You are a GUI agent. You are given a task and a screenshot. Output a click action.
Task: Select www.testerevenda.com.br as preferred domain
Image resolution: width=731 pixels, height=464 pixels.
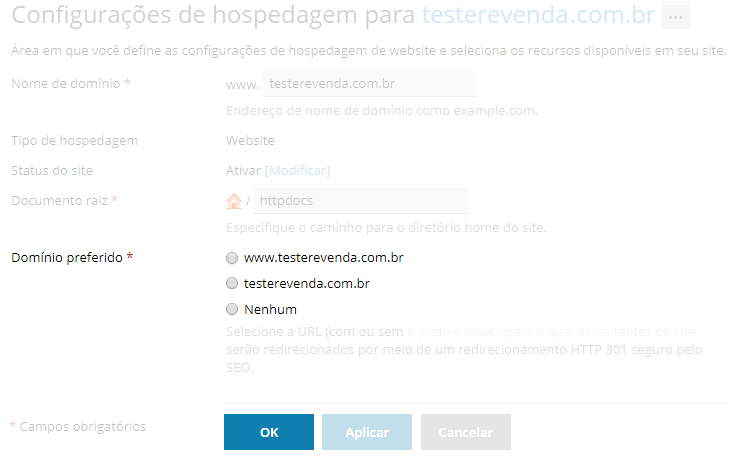(232, 258)
